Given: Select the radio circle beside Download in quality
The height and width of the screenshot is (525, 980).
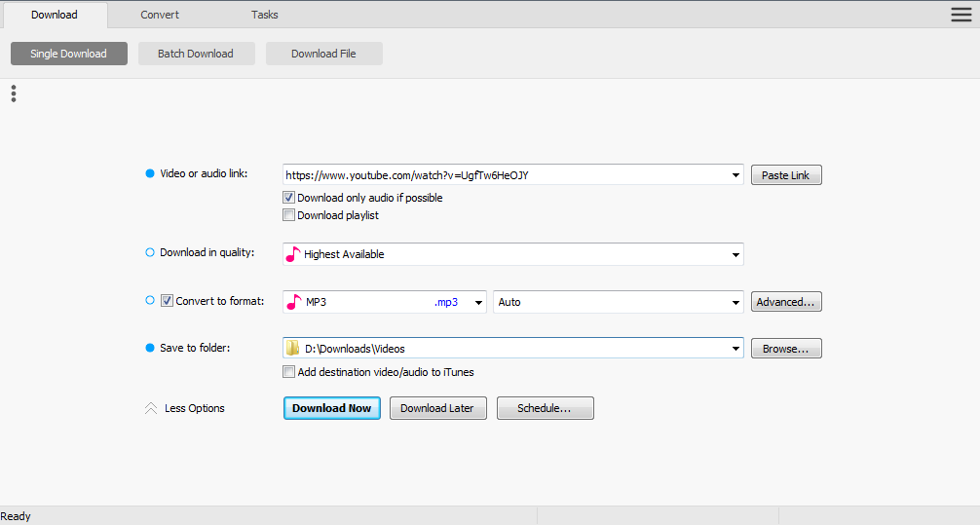Looking at the screenshot, I should (150, 252).
